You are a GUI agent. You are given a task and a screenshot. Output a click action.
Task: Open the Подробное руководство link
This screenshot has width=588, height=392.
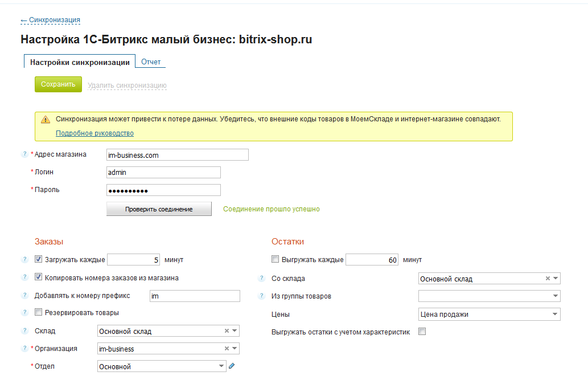click(94, 133)
